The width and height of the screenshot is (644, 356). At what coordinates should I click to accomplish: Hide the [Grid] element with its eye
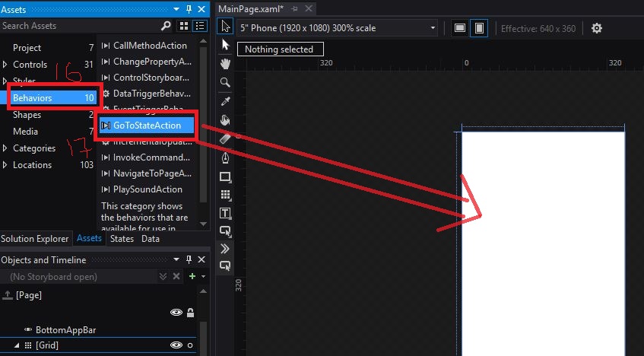coord(176,345)
